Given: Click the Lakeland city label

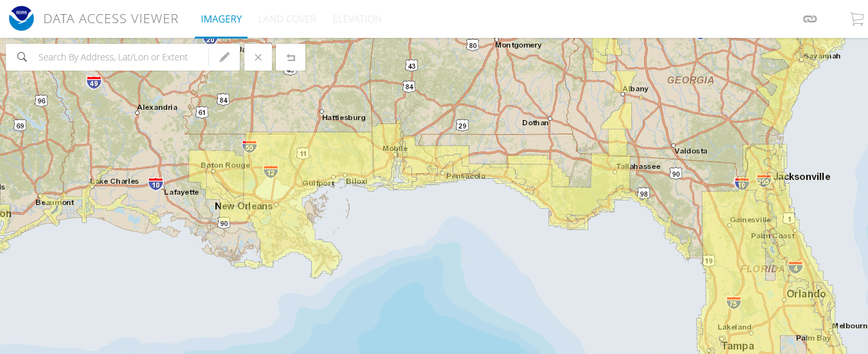Looking at the screenshot, I should point(734,327).
